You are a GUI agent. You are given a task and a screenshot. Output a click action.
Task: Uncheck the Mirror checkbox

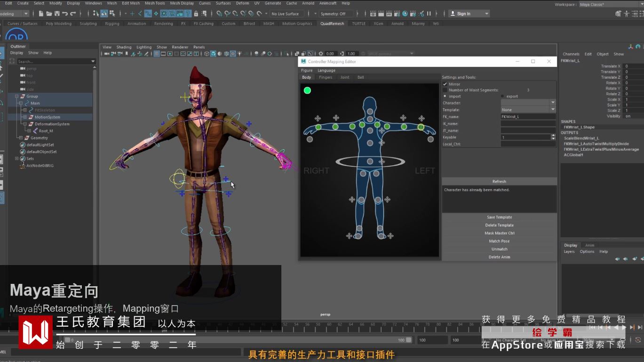pos(445,84)
